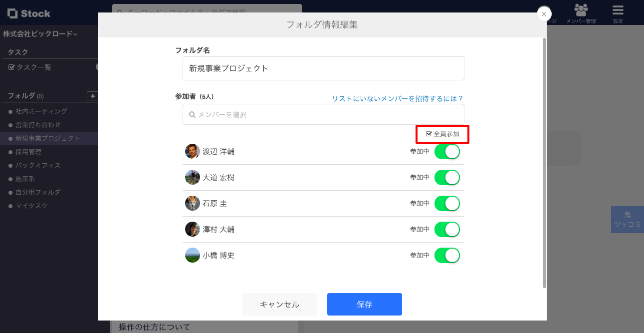Dismiss the dialog with the X button

click(x=544, y=14)
